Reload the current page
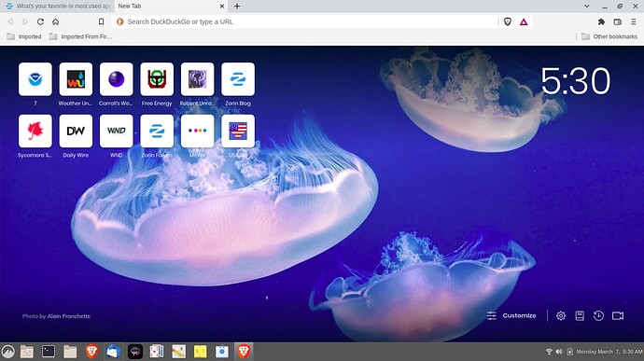Screen dimensions: 644x361 coord(40,21)
